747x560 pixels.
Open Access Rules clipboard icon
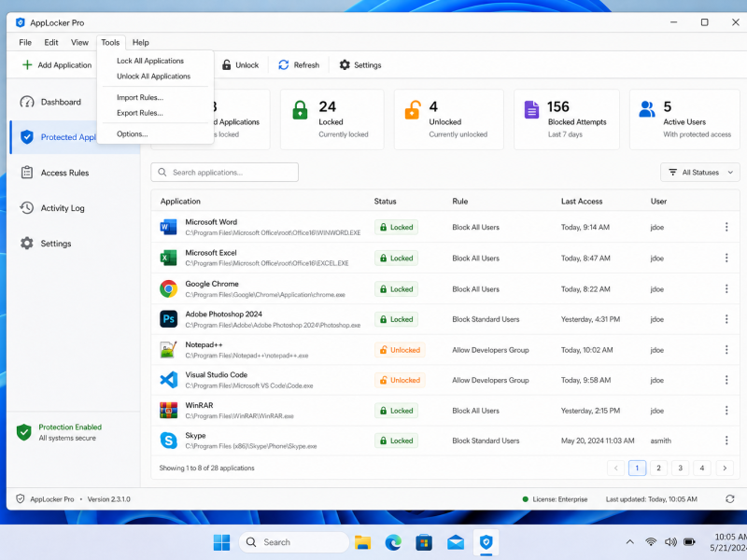click(x=27, y=173)
